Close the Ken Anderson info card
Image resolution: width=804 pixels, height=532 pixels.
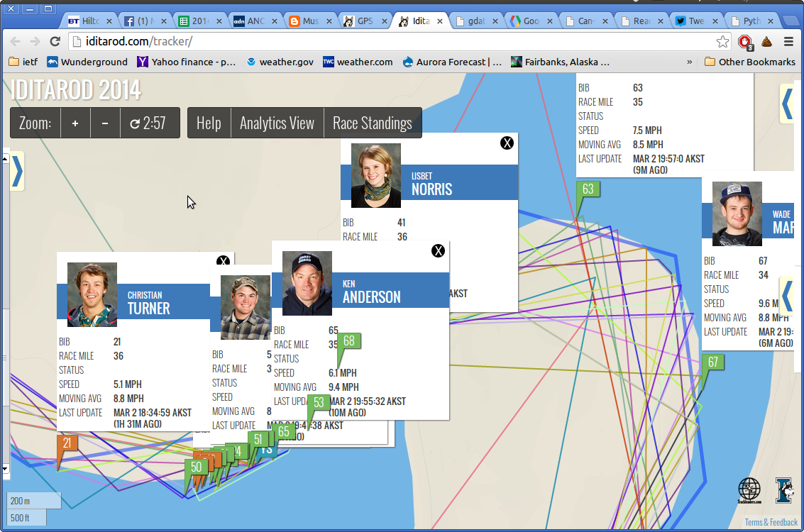tap(438, 250)
